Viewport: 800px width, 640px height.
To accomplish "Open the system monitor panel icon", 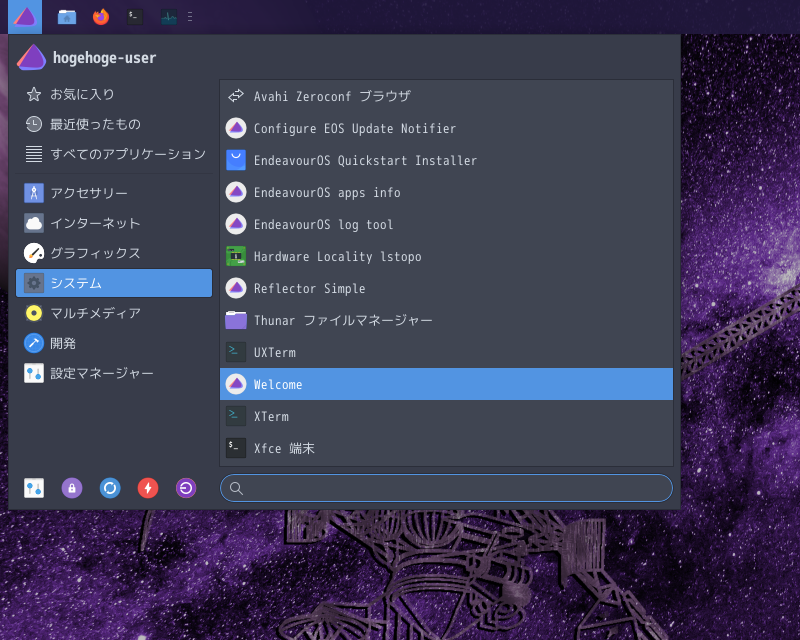I will (169, 17).
